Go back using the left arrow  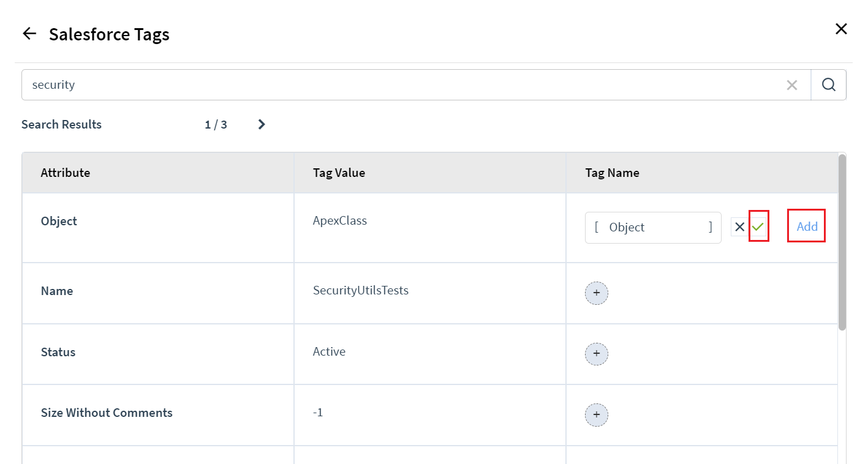pyautogui.click(x=29, y=34)
